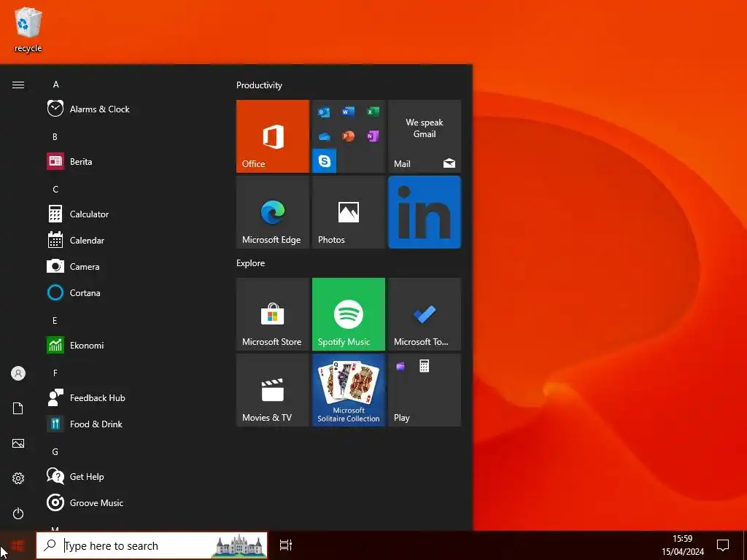Select Explore group header
Screen dimensions: 747x560
pos(251,262)
